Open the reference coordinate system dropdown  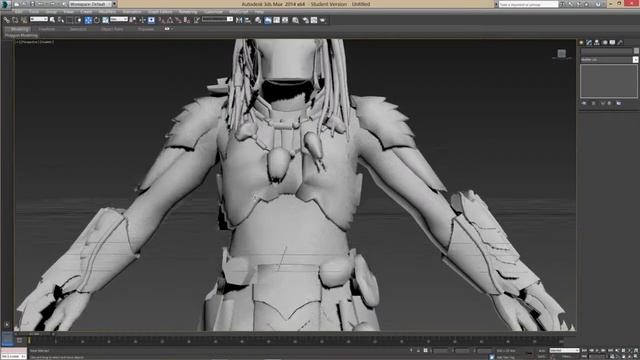119,19
